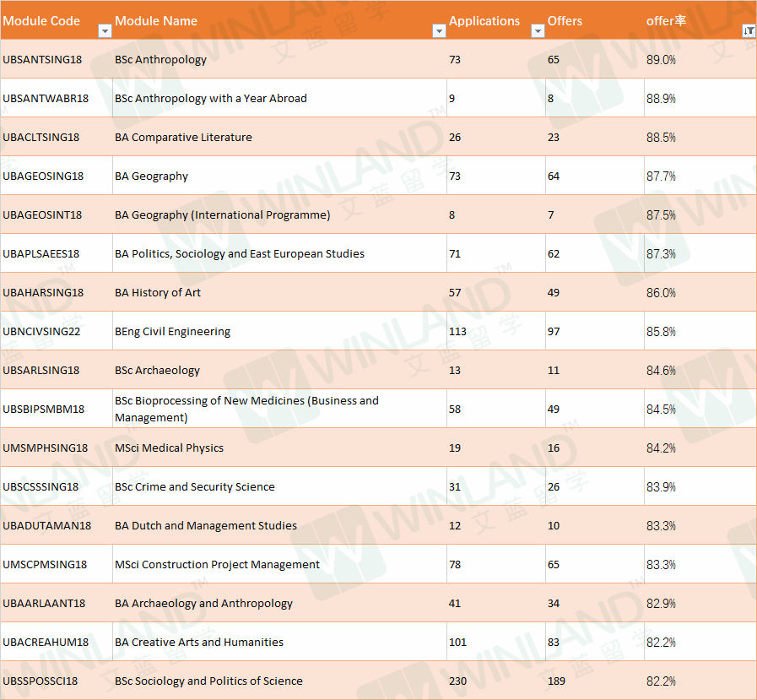
Task: Open the Applications filter dropdown
Action: coord(538,31)
